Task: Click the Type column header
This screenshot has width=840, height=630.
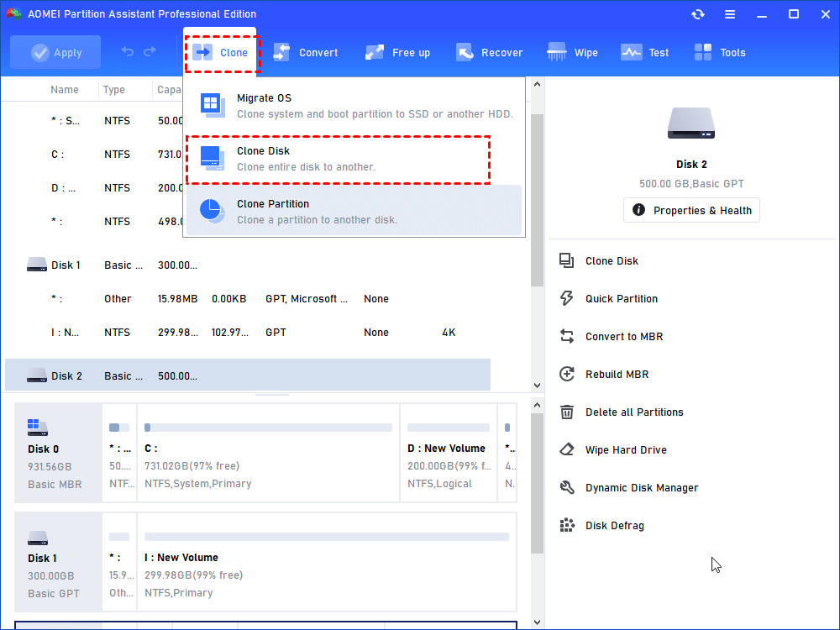Action: click(114, 90)
